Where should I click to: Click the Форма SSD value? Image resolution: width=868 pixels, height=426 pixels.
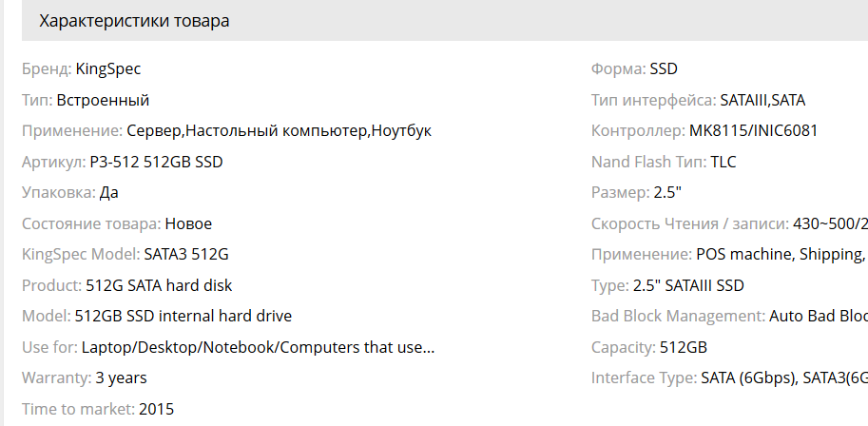point(664,68)
